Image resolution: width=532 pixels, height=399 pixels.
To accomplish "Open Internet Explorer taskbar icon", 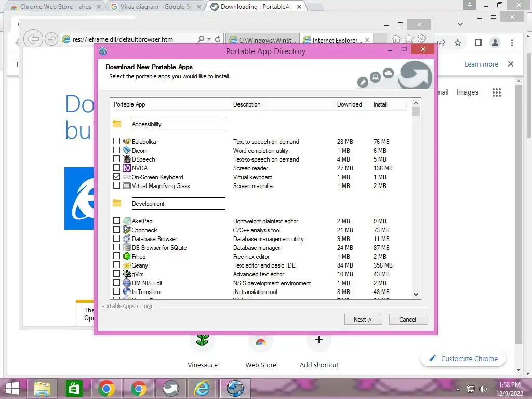I will [x=202, y=389].
